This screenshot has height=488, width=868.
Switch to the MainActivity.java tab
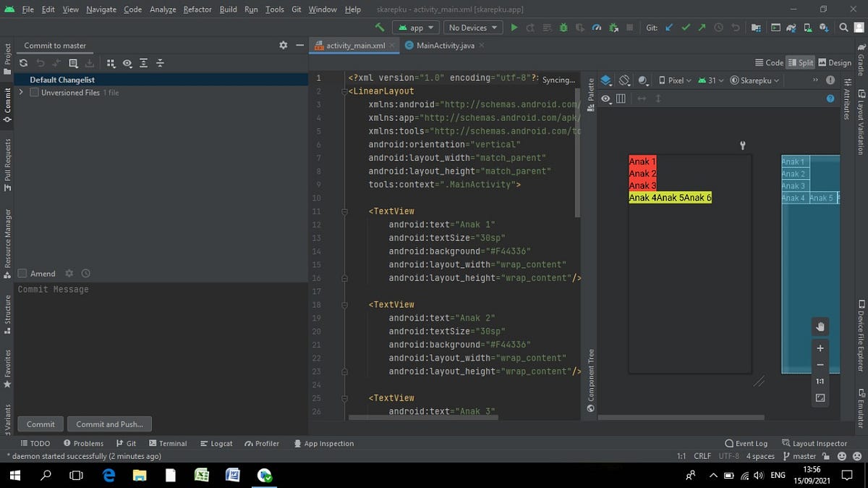point(444,45)
